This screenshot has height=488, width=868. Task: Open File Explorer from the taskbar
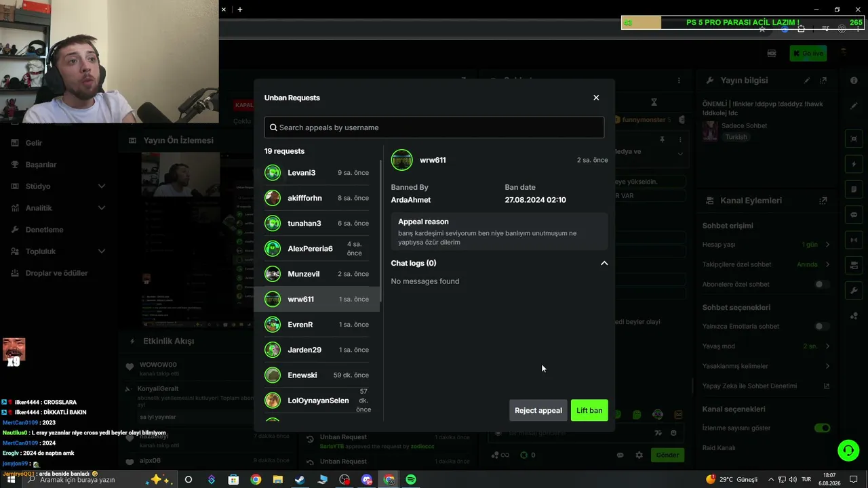277,480
